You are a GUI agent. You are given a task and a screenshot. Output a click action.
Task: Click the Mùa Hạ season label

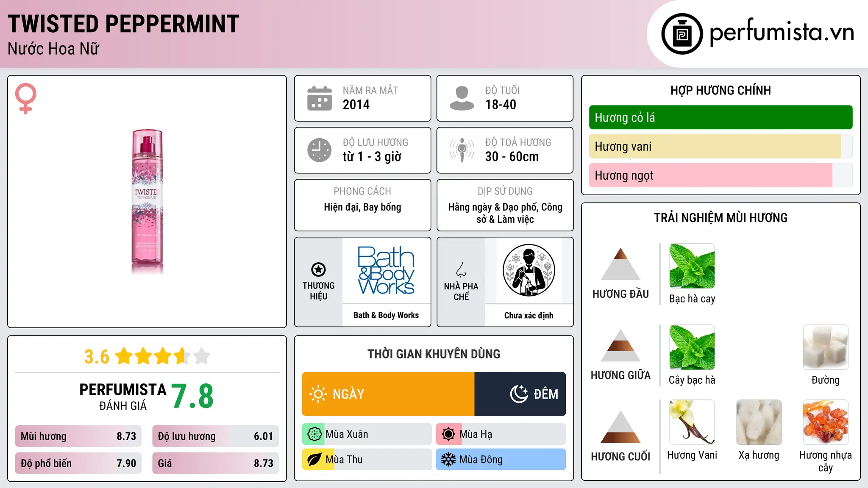(476, 434)
